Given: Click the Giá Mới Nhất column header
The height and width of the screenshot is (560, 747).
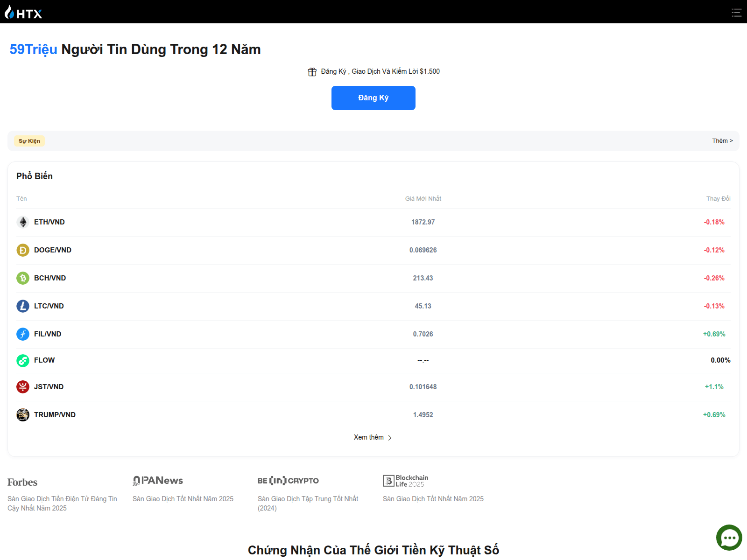Looking at the screenshot, I should (x=423, y=199).
